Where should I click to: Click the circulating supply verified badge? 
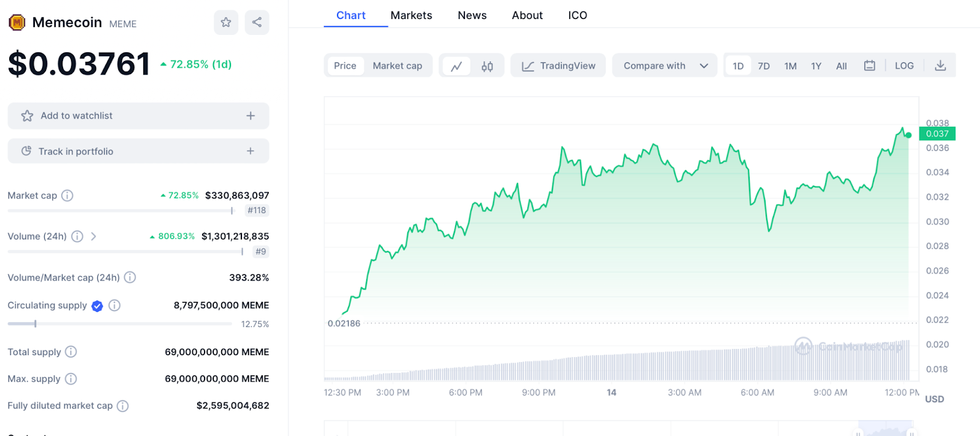(x=97, y=306)
